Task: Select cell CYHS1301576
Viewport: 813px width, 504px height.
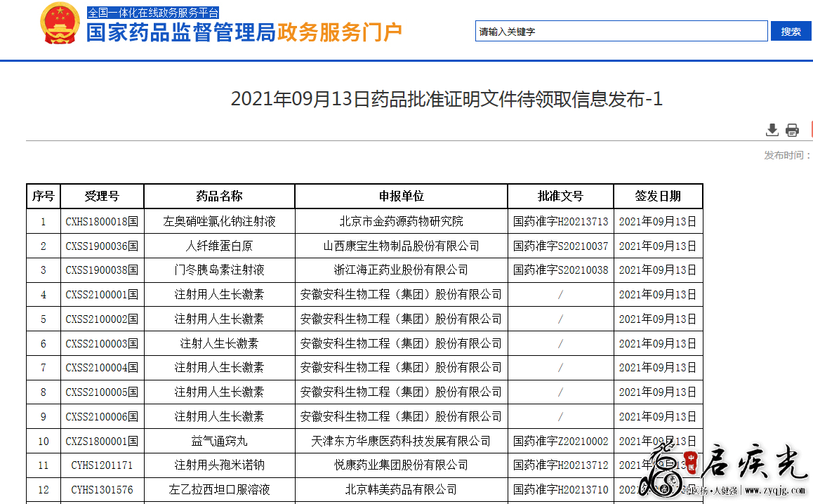Action: 102,490
